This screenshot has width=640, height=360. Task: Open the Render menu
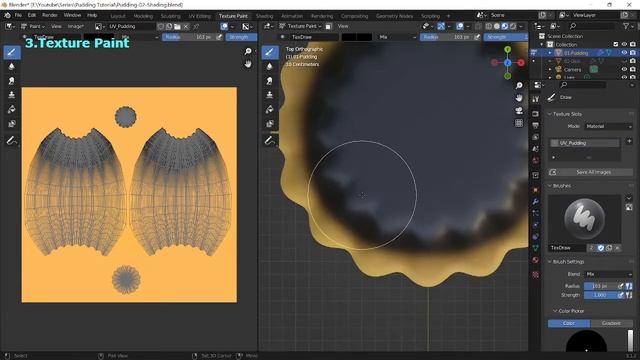(50, 15)
